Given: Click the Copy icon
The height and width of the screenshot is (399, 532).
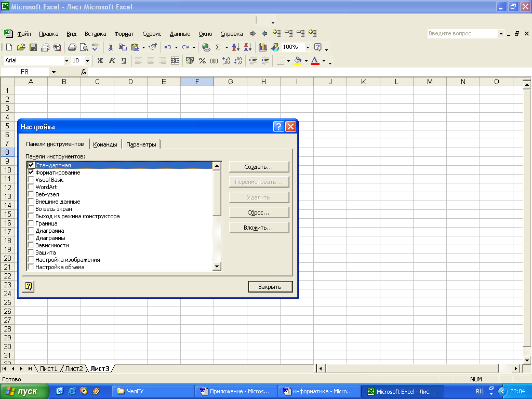Looking at the screenshot, I should [123, 47].
